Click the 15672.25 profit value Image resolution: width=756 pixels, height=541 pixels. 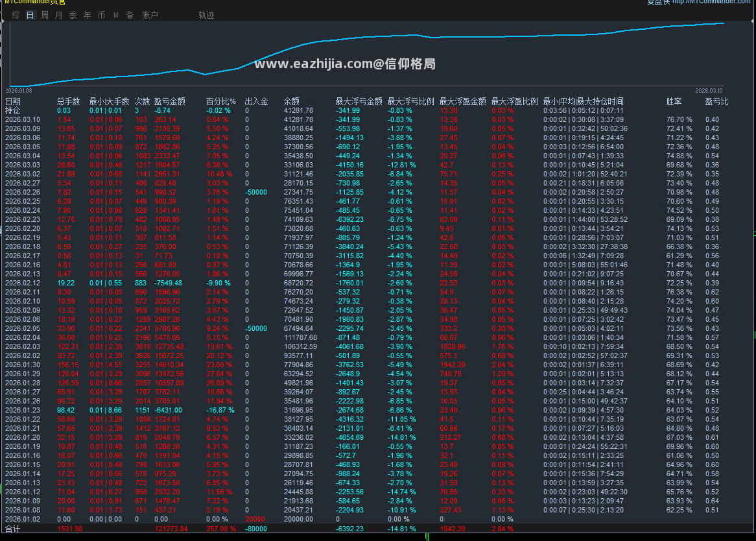click(x=169, y=356)
